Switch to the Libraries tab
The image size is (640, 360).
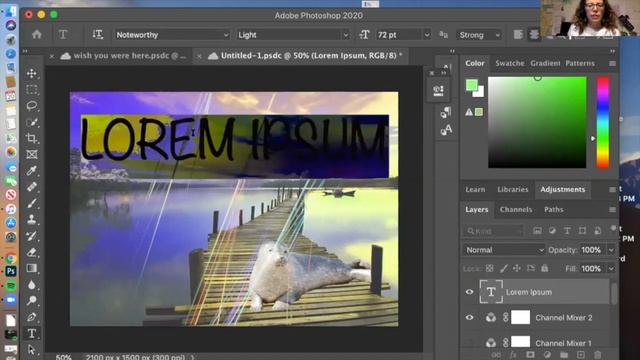pos(513,189)
